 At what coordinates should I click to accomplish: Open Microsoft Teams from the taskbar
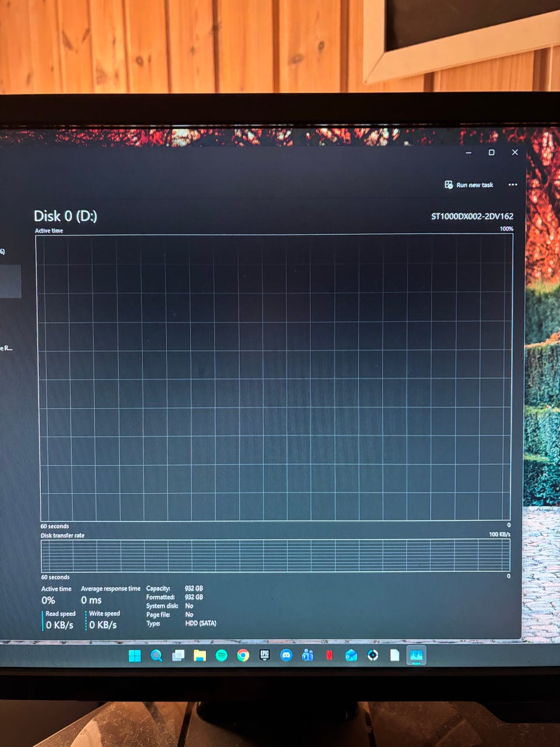[308, 655]
